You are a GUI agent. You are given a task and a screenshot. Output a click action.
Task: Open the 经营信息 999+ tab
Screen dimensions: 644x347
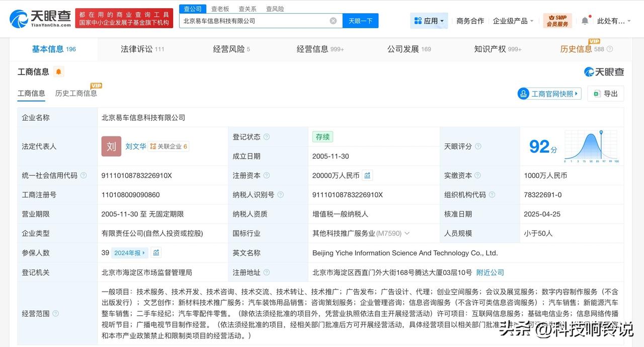pyautogui.click(x=320, y=49)
